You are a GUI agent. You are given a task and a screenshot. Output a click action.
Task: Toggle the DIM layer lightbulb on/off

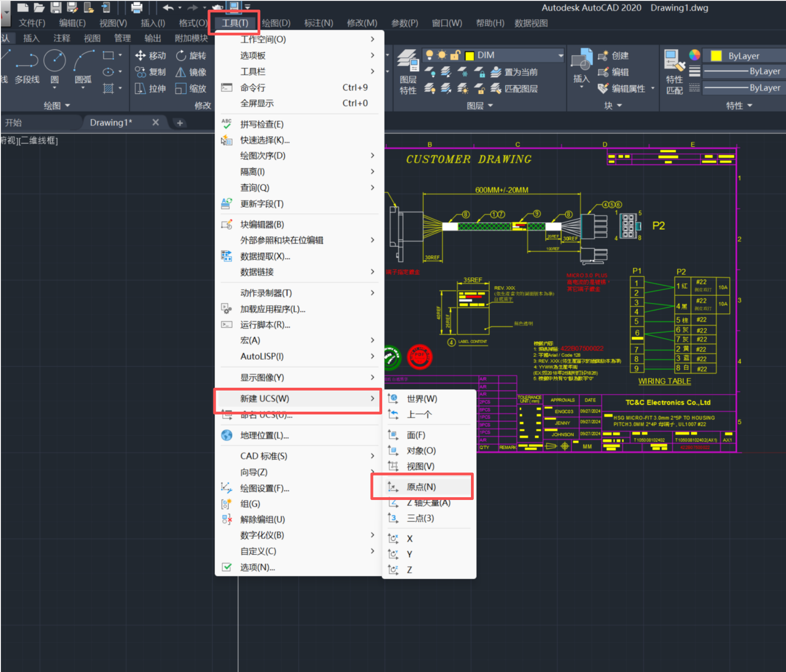click(x=429, y=55)
